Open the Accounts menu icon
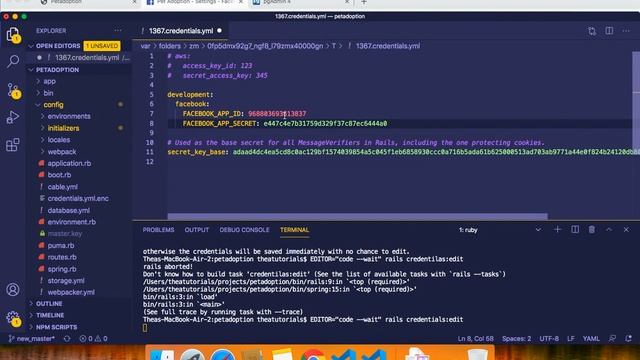 coord(13,289)
